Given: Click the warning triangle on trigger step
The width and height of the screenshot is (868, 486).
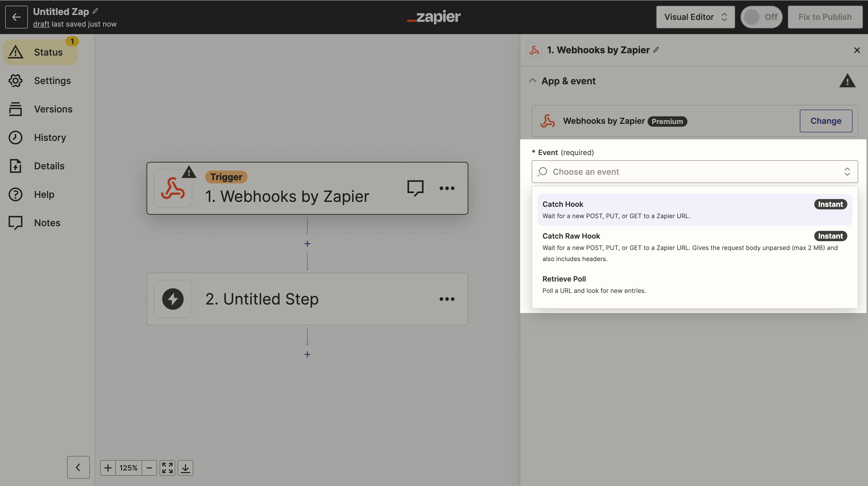Looking at the screenshot, I should coord(189,172).
